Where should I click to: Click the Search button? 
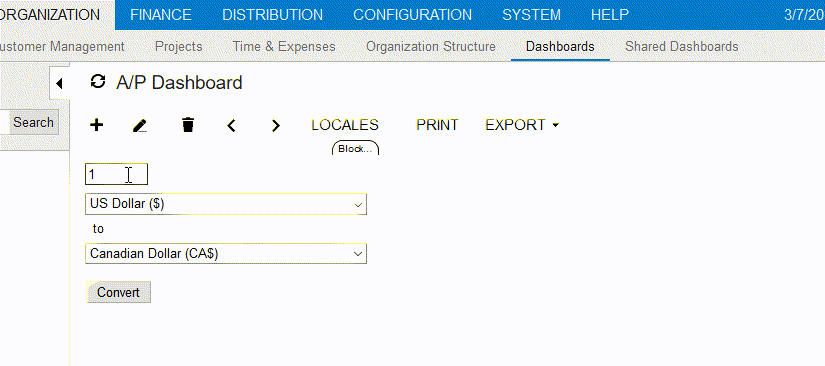34,123
